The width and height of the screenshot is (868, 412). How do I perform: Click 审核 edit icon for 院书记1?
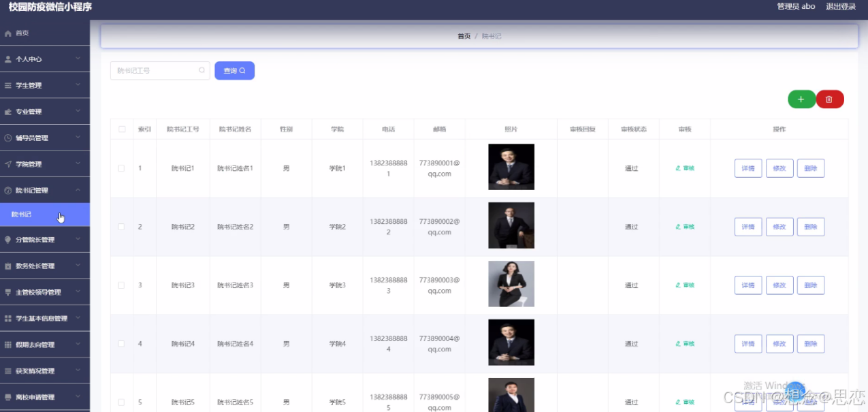(x=678, y=168)
